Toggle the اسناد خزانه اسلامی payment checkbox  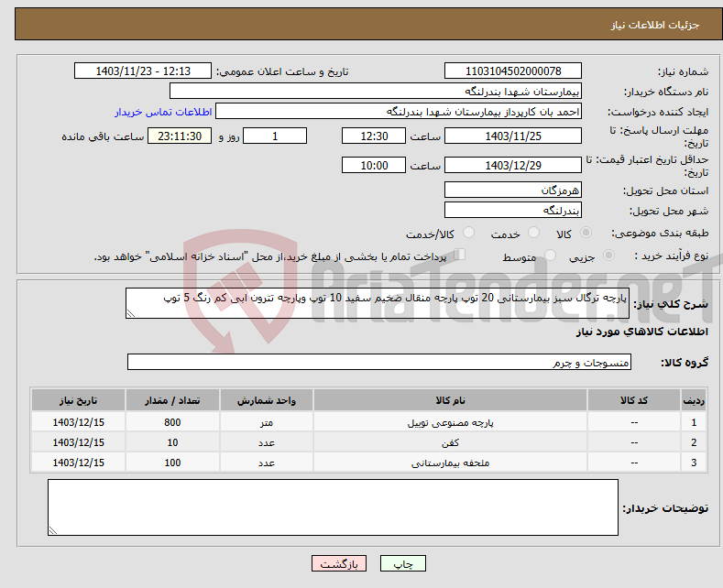pyautogui.click(x=460, y=255)
